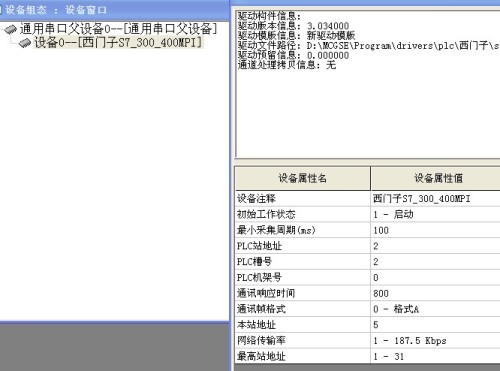Edit the PLC机架号 value 0
The width and height of the screenshot is (500, 371).
(x=436, y=277)
